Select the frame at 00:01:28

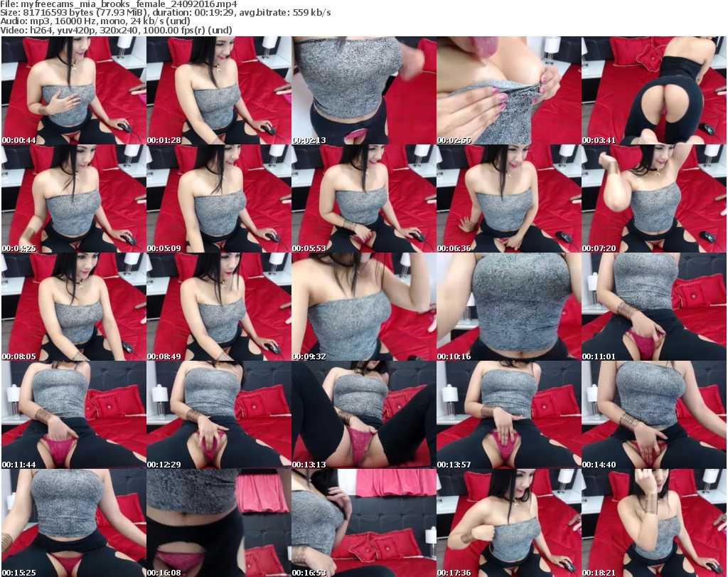tap(218, 91)
